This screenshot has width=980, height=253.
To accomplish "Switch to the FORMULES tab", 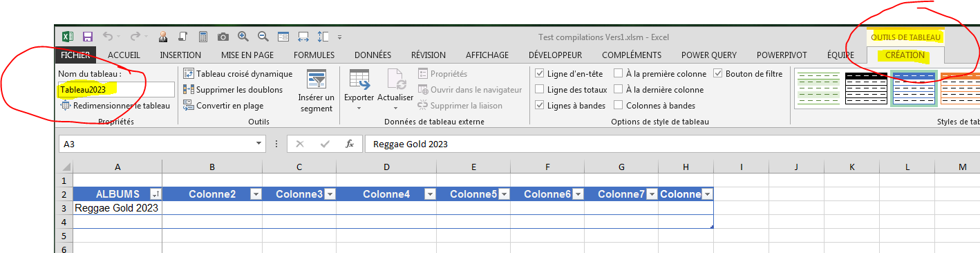I will coord(314,55).
